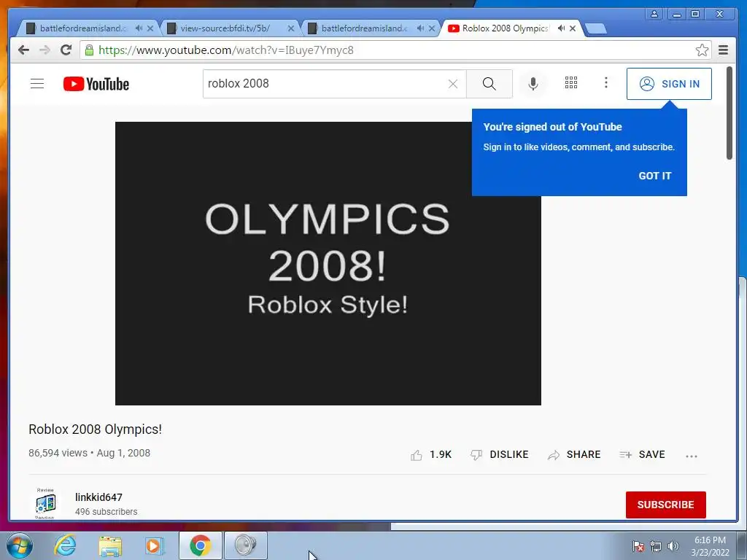Screen dimensions: 747x560
Task: Open Chrome menu hamburger button
Action: [x=723, y=50]
